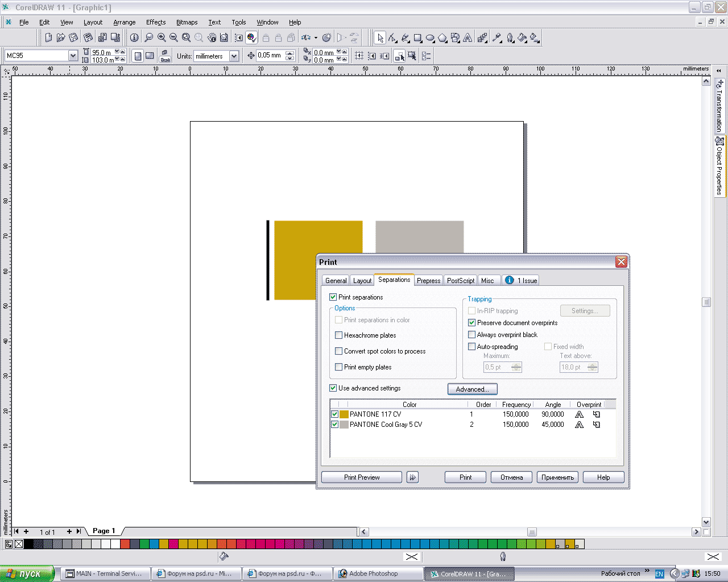Select the Ellipse tool
This screenshot has height=582, width=728.
pos(430,38)
